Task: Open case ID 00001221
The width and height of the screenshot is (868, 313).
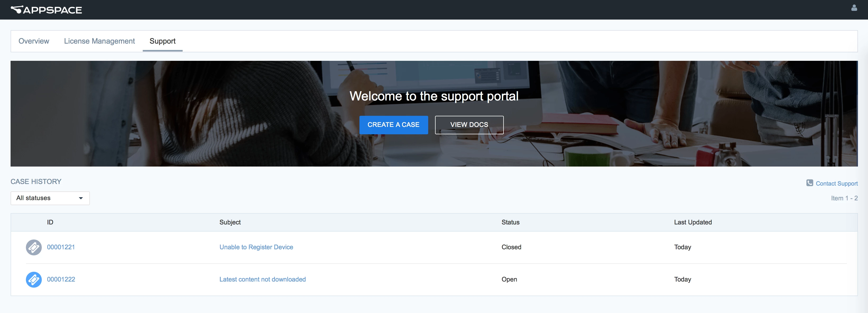Action: point(61,247)
